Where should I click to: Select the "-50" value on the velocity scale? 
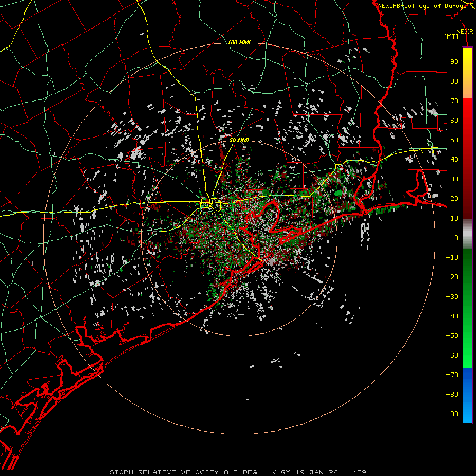coord(452,336)
